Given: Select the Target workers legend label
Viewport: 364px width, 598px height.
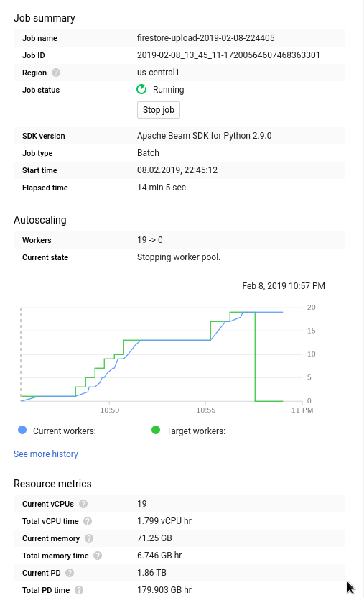Looking at the screenshot, I should [196, 431].
